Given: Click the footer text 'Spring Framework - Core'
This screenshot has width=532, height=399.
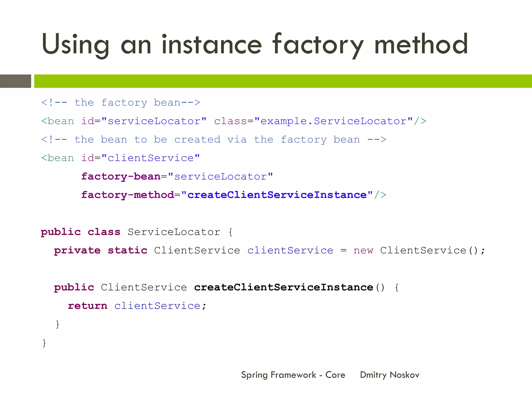Looking at the screenshot, I should pyautogui.click(x=293, y=375).
